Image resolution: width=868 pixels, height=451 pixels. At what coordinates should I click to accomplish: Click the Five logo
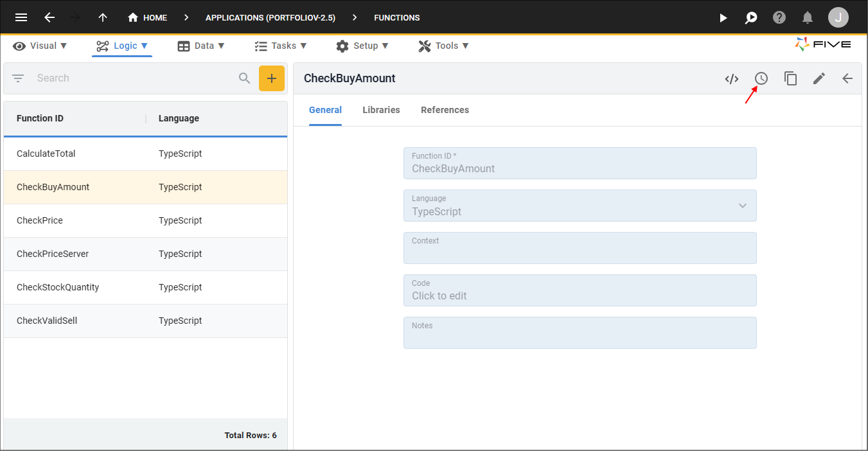(823, 44)
